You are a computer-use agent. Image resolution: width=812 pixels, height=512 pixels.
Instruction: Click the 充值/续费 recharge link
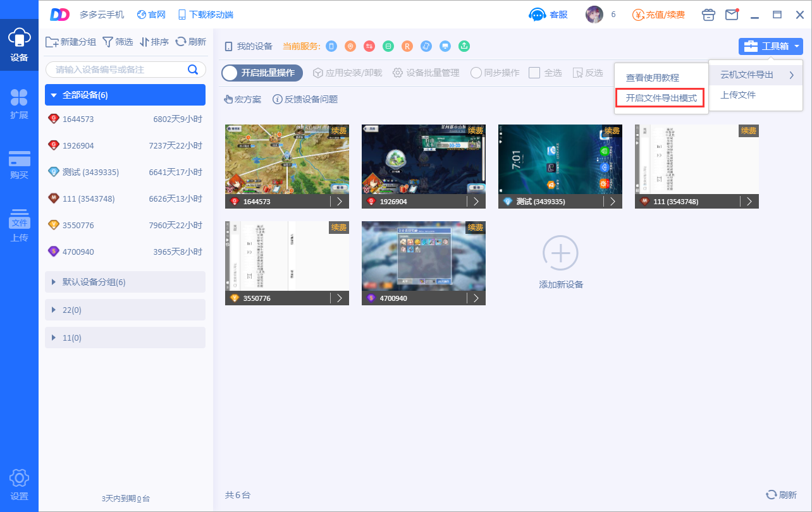(658, 15)
